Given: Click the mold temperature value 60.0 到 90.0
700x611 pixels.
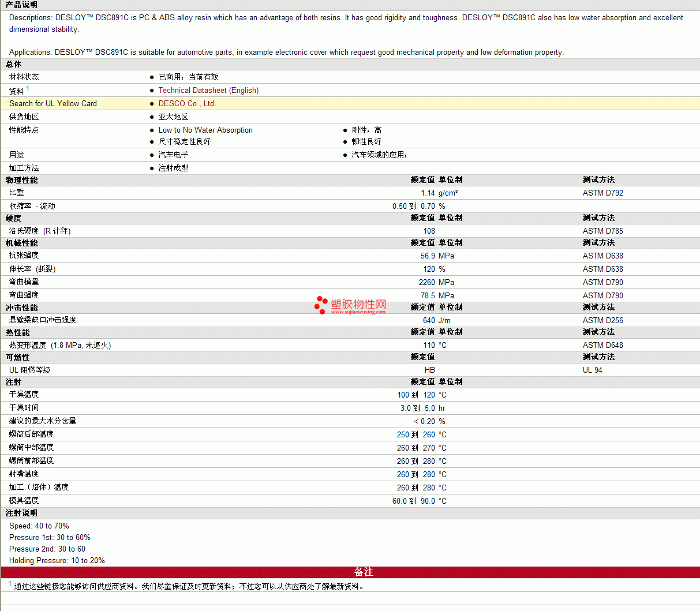Looking at the screenshot, I should tap(414, 501).
